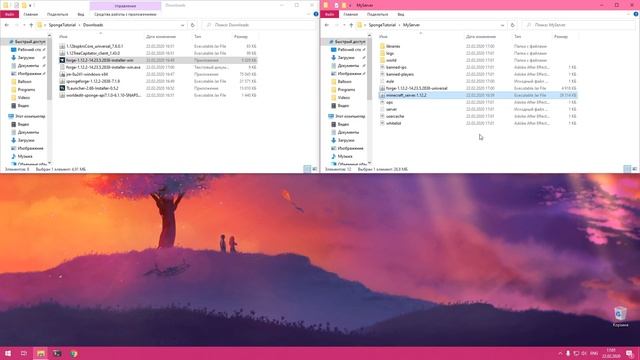Screen dimensions: 640x360
Task: Open recent locations dropdown in Downloads window
Action: tap(24, 25)
